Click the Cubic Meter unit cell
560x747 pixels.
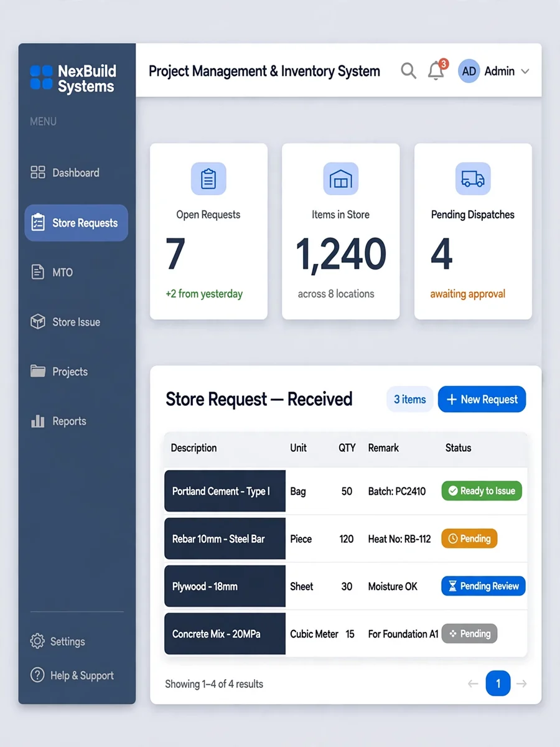click(314, 634)
